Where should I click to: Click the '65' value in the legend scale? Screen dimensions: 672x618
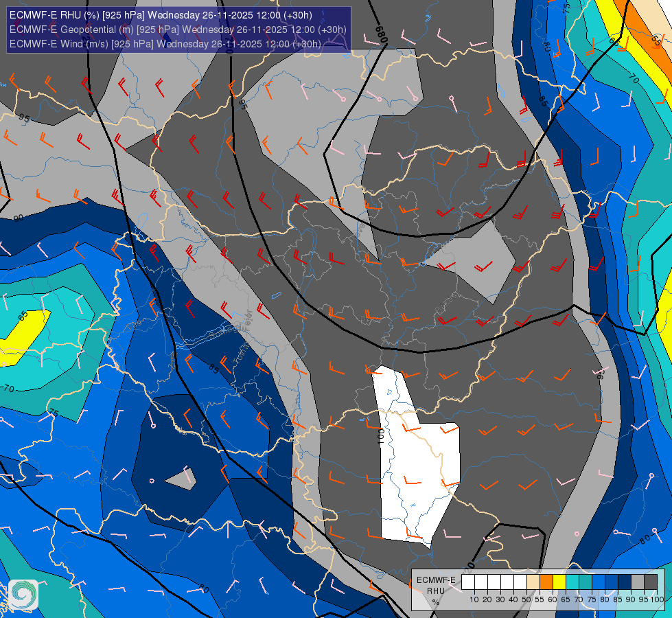click(566, 599)
